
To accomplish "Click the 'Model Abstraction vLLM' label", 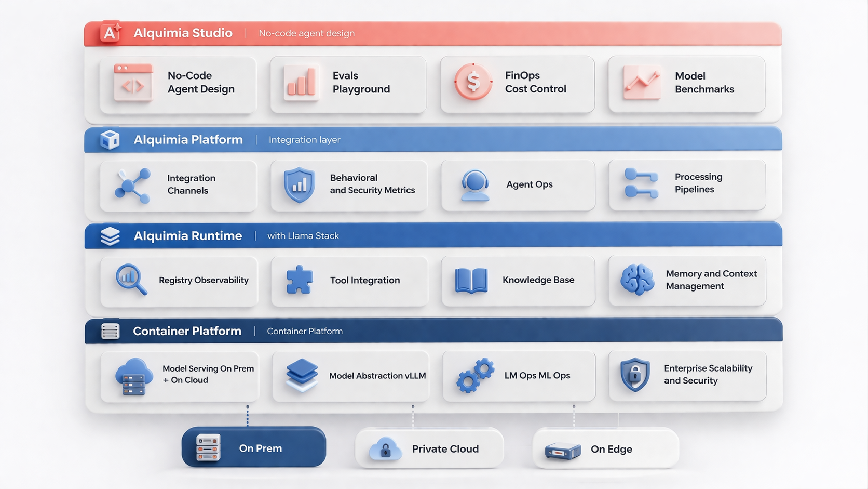I will click(377, 376).
